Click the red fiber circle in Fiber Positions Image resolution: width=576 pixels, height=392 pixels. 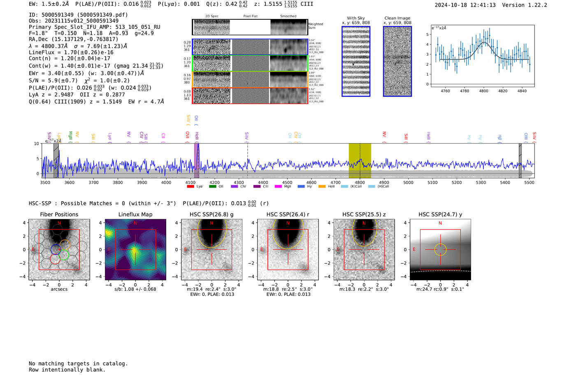coord(55,259)
